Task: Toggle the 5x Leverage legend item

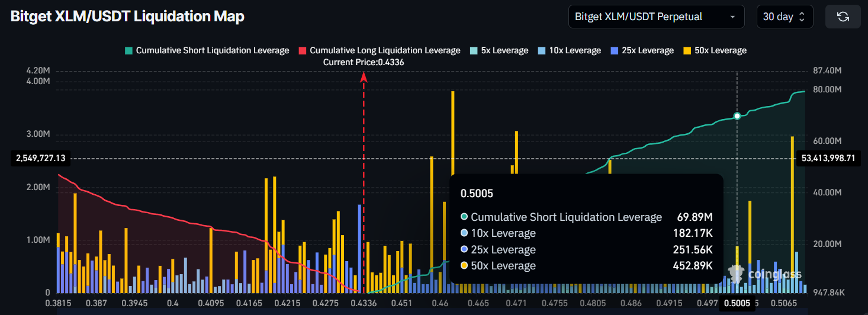Action: coord(504,50)
